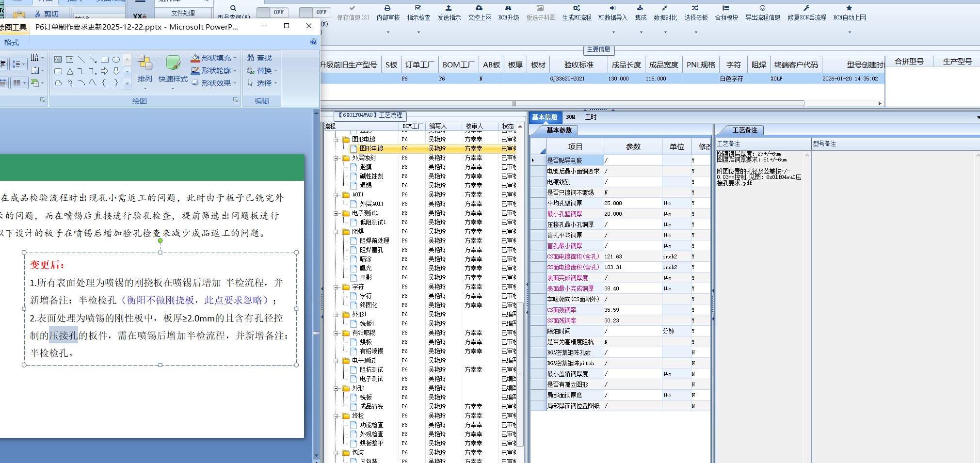Collapse the 外层蚀刻 tree folder
This screenshot has height=463, width=980.
tap(336, 158)
